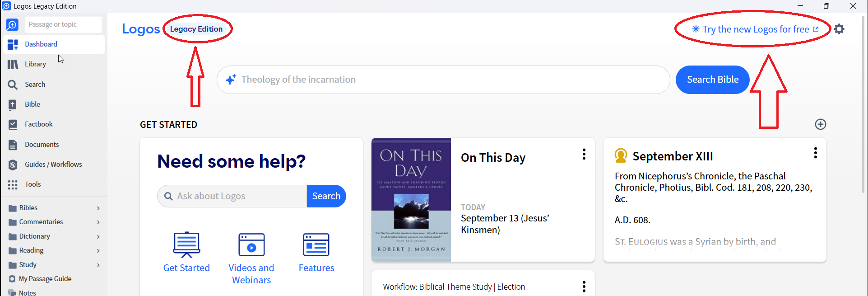Expand the Study folder chevron
This screenshot has height=296, width=868.
click(x=98, y=265)
